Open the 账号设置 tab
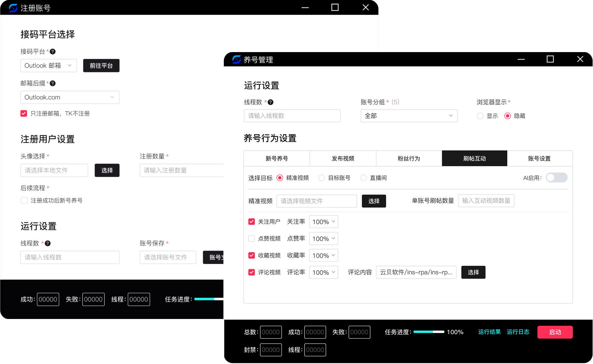593x364 pixels. [x=539, y=159]
